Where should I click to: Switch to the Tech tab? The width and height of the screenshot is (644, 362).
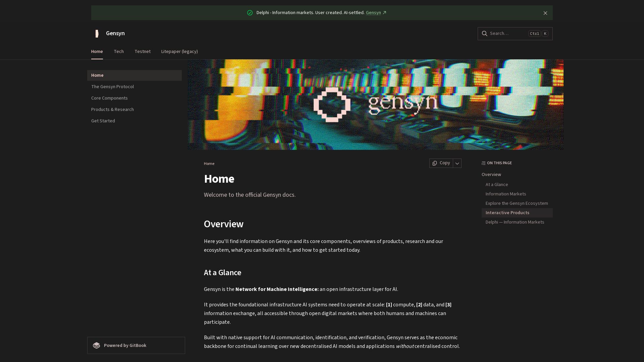coord(119,52)
